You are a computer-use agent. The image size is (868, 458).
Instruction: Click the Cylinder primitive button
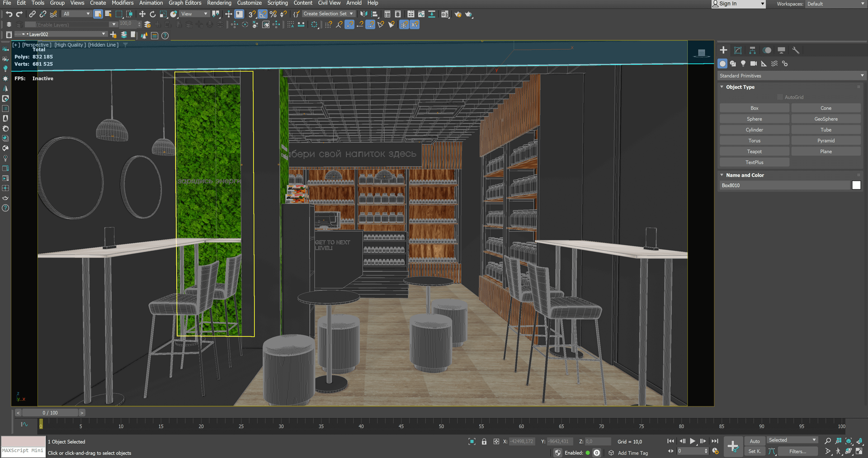[754, 130]
